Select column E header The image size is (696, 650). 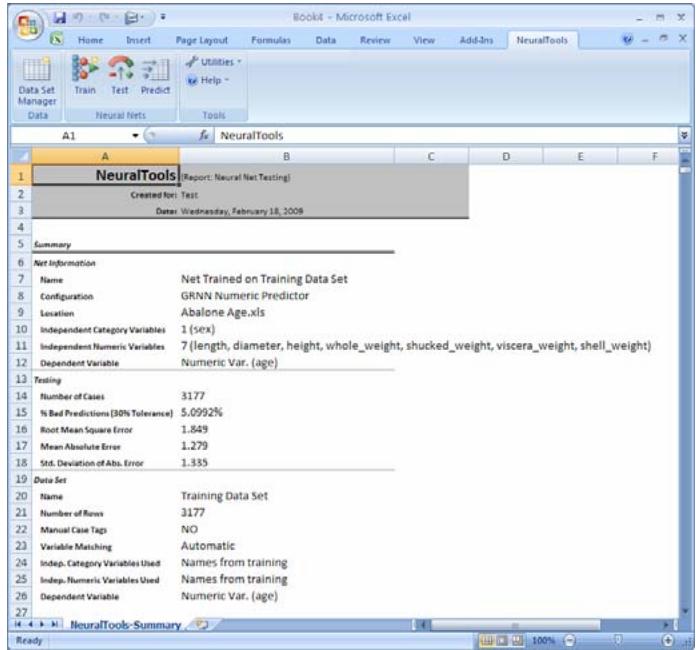580,156
